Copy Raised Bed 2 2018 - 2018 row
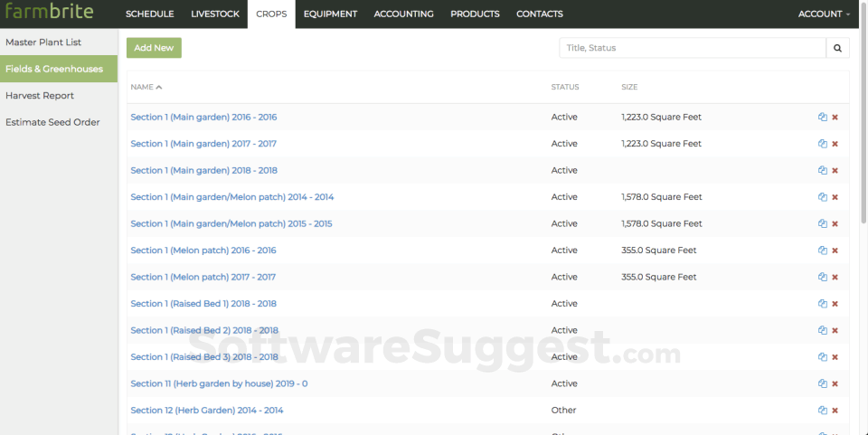Screen dimensions: 868x435 pos(822,330)
